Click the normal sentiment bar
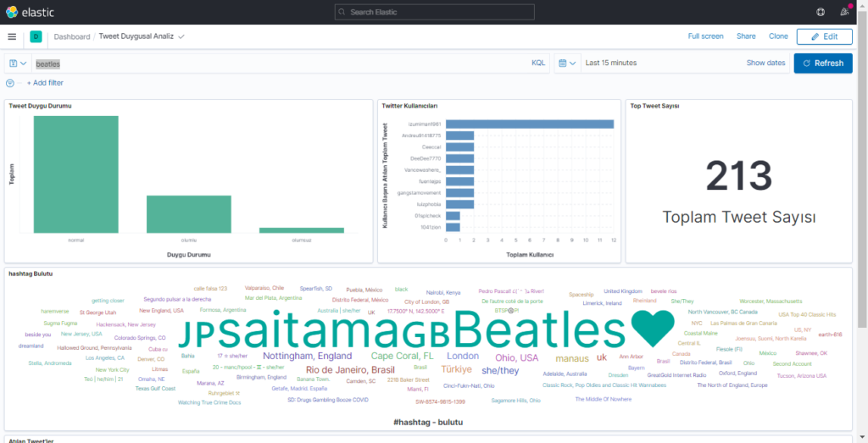 pos(75,174)
